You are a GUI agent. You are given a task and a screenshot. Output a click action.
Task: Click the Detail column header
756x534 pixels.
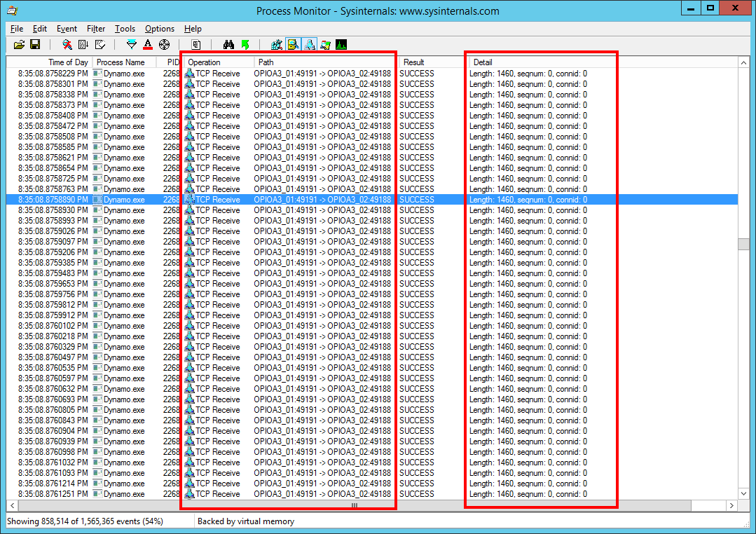coord(603,62)
